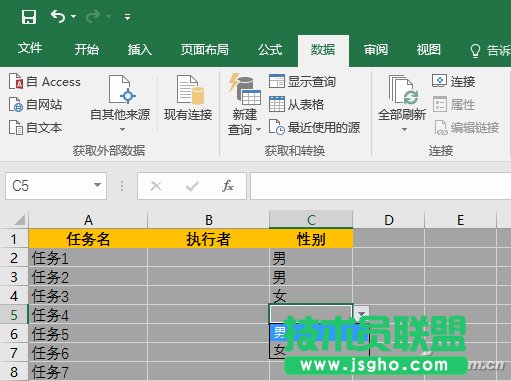This screenshot has height=381, width=511.
Task: Click inside the formula bar input
Action: point(380,186)
